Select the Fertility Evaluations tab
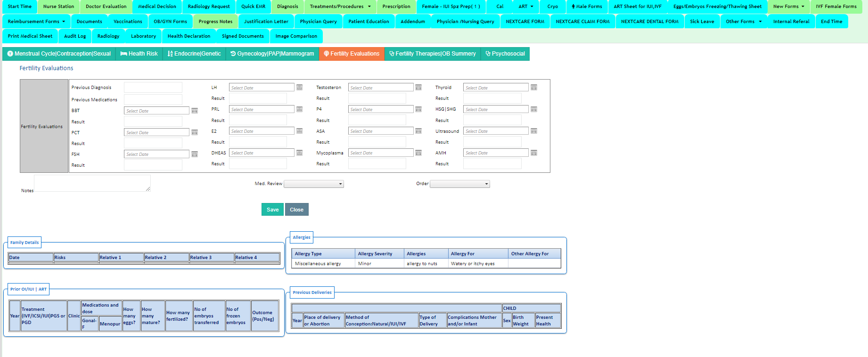 click(352, 54)
